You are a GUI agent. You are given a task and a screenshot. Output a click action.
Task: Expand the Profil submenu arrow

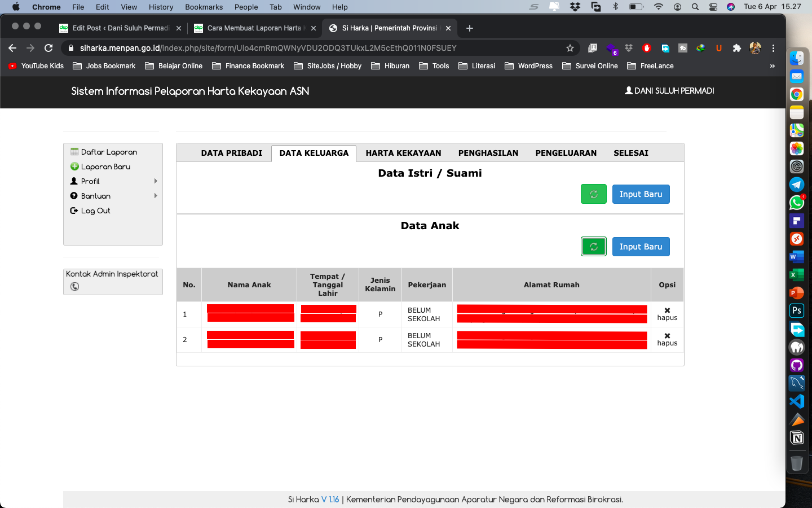pyautogui.click(x=156, y=181)
